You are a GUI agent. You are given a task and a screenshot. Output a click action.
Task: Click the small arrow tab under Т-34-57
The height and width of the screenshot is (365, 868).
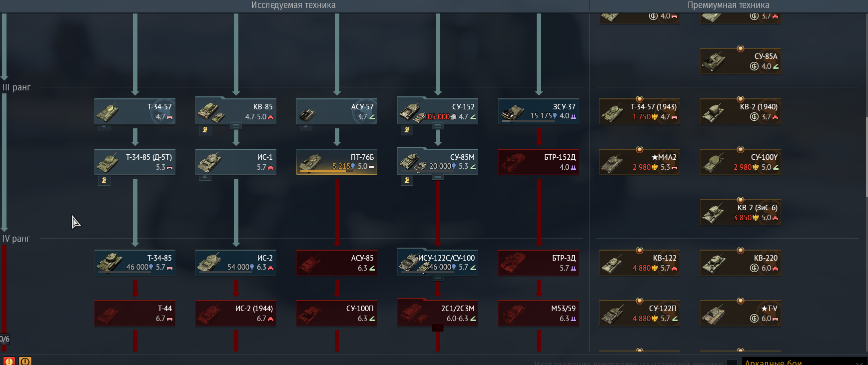click(104, 127)
